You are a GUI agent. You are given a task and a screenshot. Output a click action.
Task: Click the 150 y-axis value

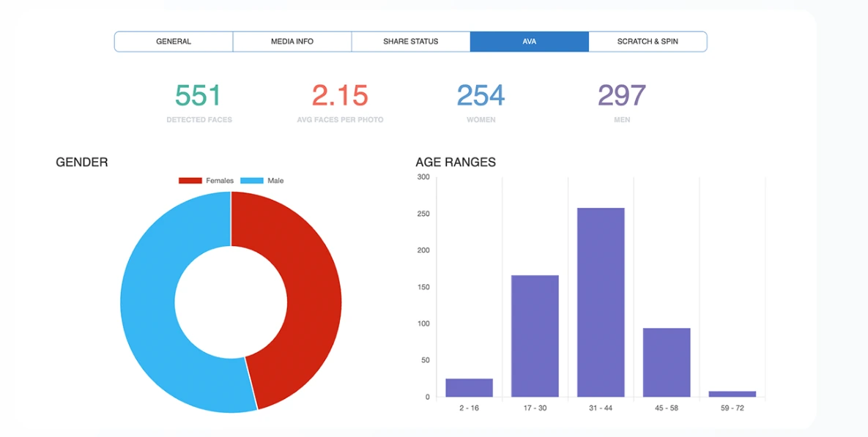point(423,288)
